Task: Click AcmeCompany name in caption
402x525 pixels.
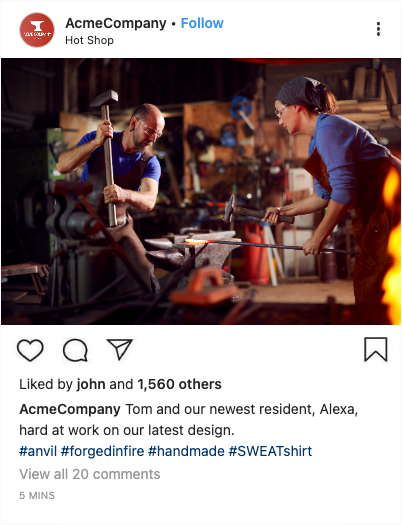Action: pyautogui.click(x=70, y=409)
